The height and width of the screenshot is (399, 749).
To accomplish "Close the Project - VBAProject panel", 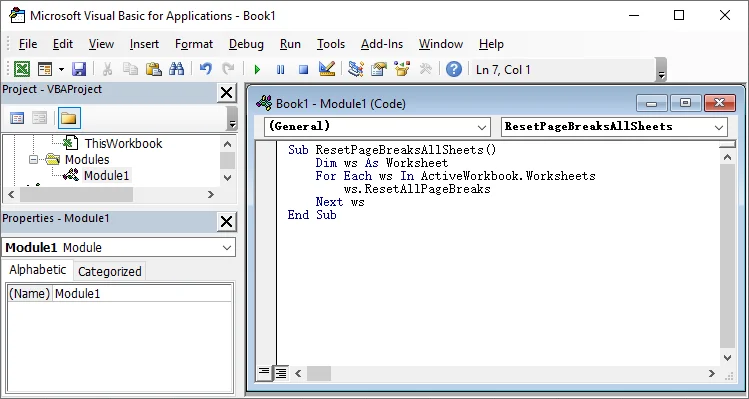I will tap(226, 93).
